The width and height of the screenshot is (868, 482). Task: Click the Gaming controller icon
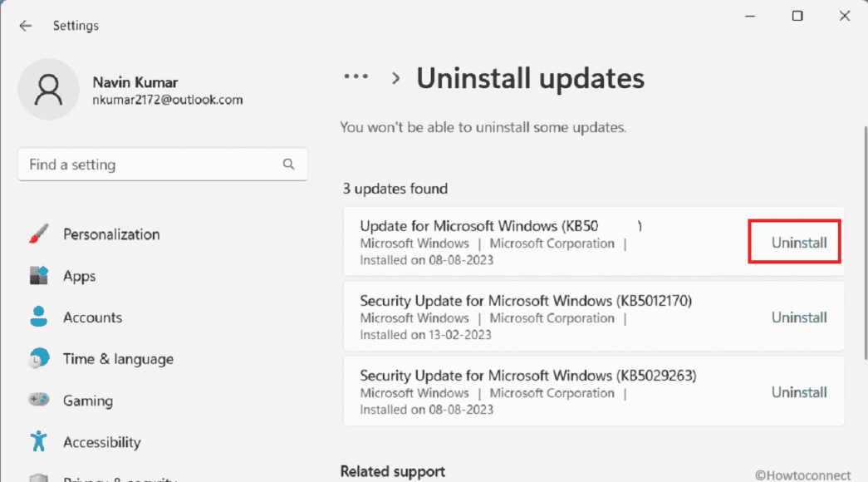(38, 400)
